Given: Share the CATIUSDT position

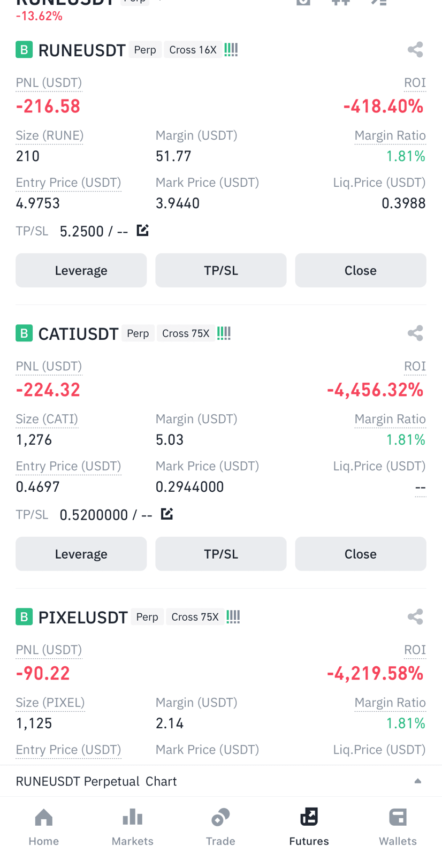Looking at the screenshot, I should (x=415, y=333).
